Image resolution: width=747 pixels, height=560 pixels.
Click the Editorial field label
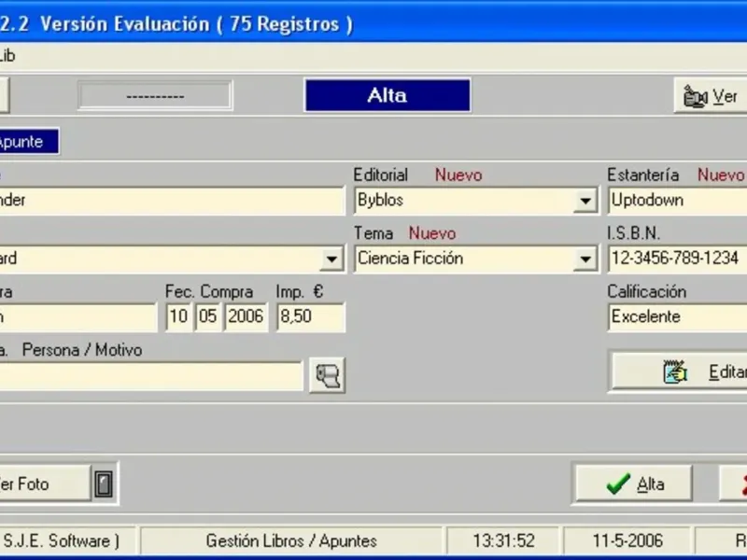coord(381,175)
